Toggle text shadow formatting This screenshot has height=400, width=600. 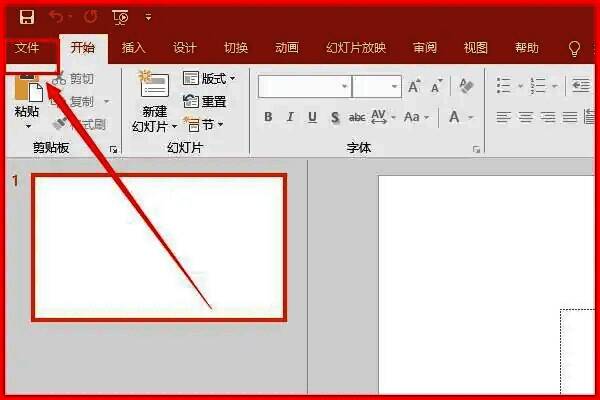pos(335,117)
